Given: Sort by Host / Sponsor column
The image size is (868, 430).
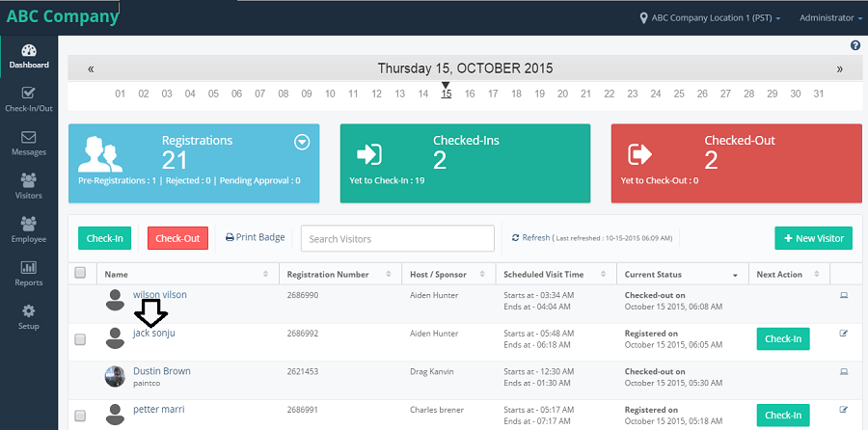Looking at the screenshot, I should (448, 274).
